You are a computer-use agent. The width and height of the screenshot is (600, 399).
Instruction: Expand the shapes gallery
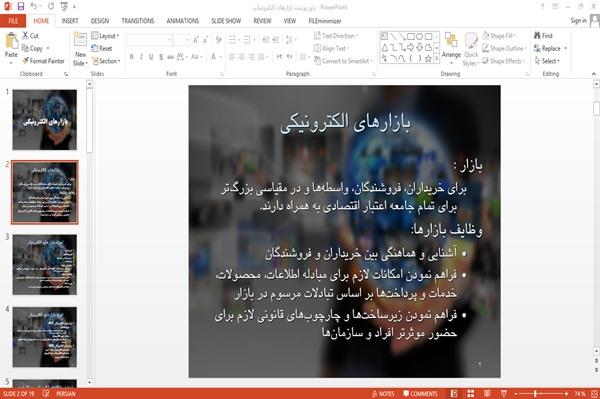point(436,59)
